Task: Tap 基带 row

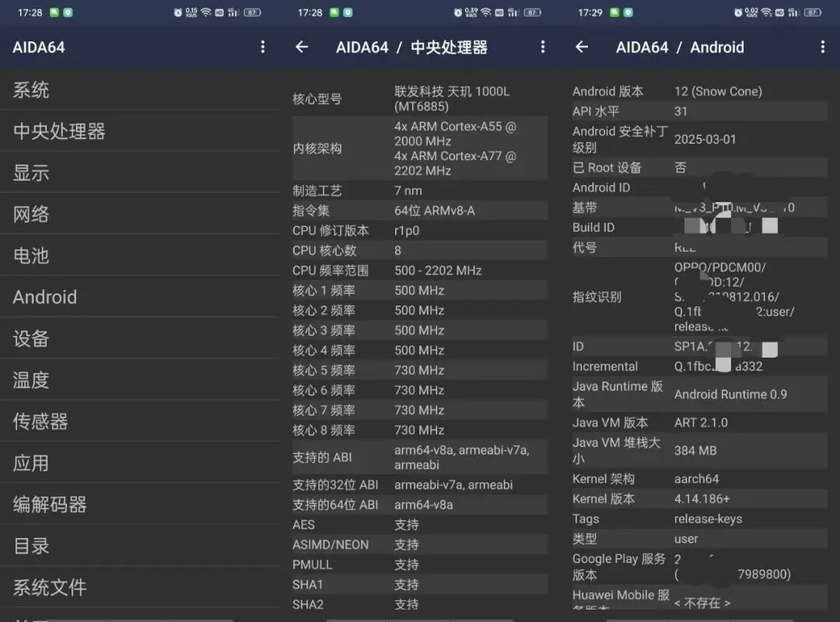Action: [700, 208]
